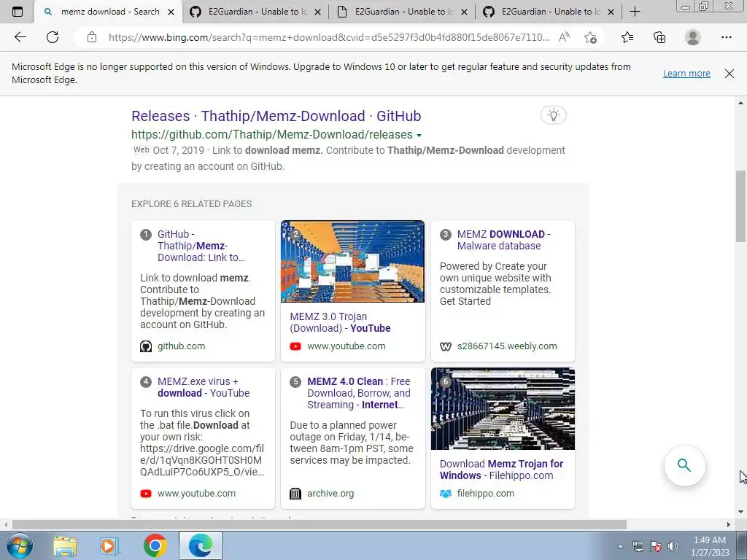Open Windows Media Player from taskbar
Screen dimensions: 747x560
point(109,546)
